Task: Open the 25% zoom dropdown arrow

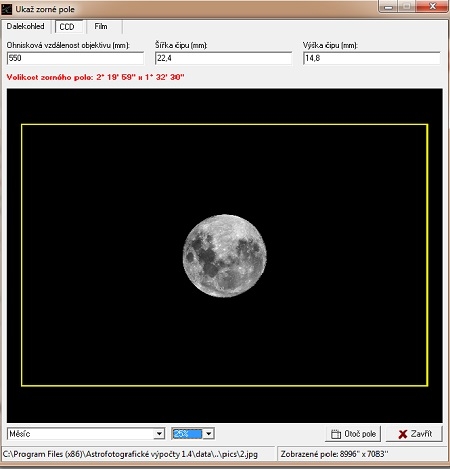Action: click(x=209, y=434)
